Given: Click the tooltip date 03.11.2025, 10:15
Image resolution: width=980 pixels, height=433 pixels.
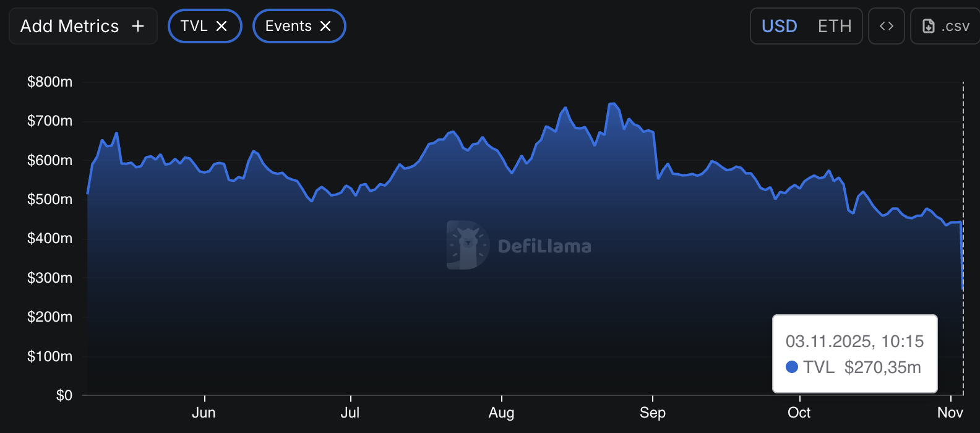Looking at the screenshot, I should pos(854,341).
